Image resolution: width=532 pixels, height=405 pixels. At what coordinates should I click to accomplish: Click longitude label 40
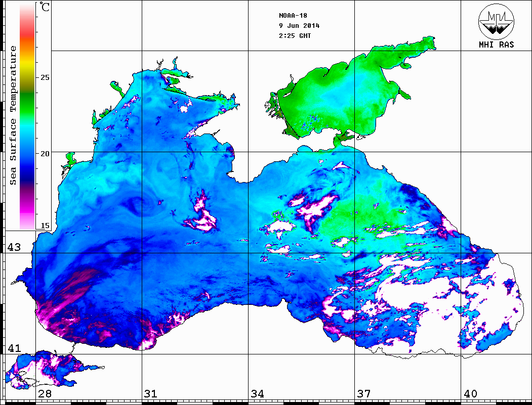point(470,394)
